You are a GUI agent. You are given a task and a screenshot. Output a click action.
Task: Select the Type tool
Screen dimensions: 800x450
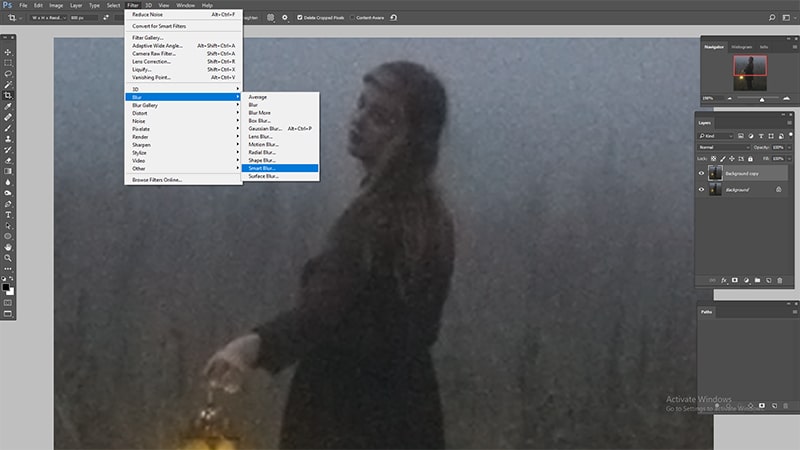pyautogui.click(x=8, y=215)
